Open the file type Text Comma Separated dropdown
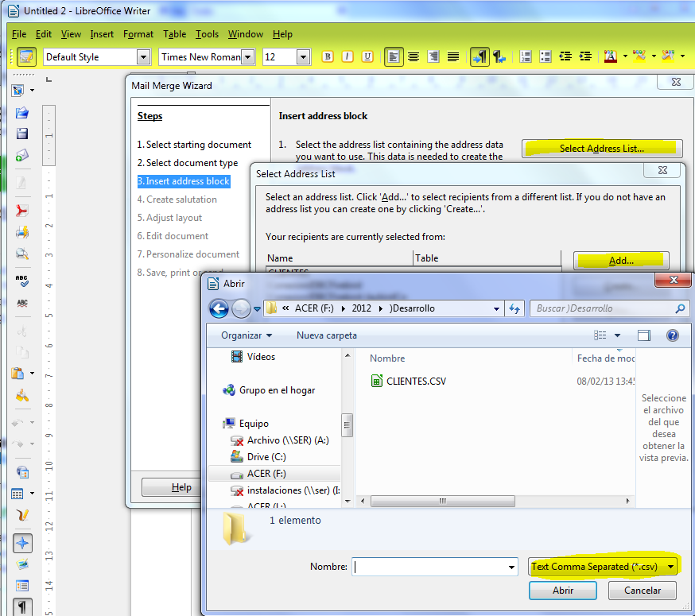The height and width of the screenshot is (616, 695). pyautogui.click(x=671, y=567)
